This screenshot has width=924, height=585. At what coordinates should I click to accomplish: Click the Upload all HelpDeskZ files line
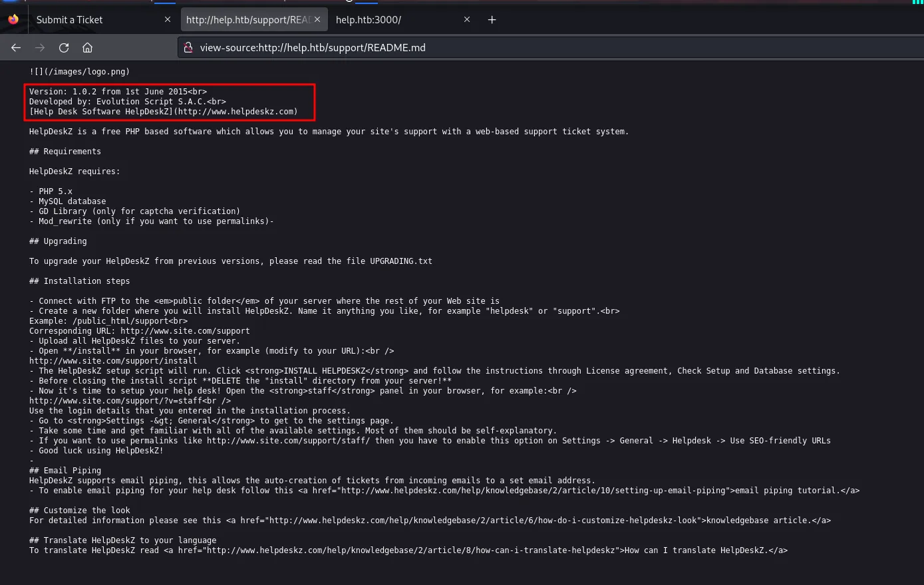(134, 341)
